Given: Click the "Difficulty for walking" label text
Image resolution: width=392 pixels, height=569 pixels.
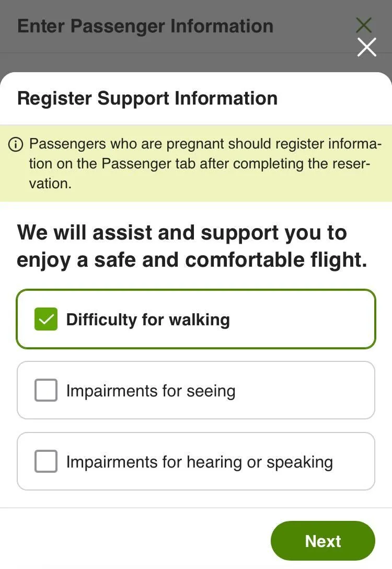Looking at the screenshot, I should 148,320.
